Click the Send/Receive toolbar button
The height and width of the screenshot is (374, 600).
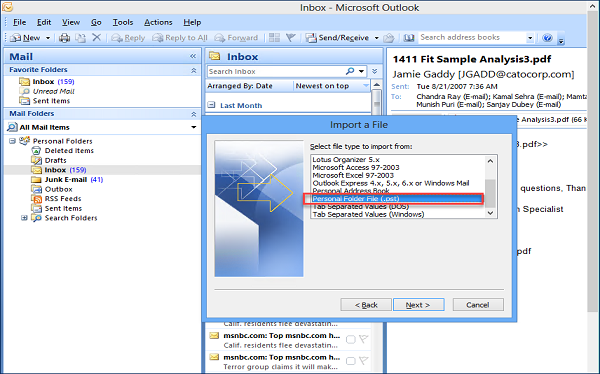[338, 38]
